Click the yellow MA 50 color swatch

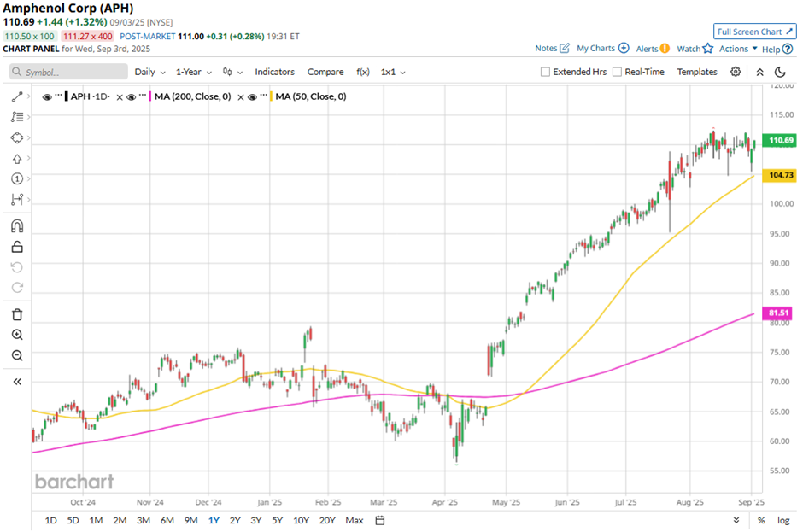[271, 96]
